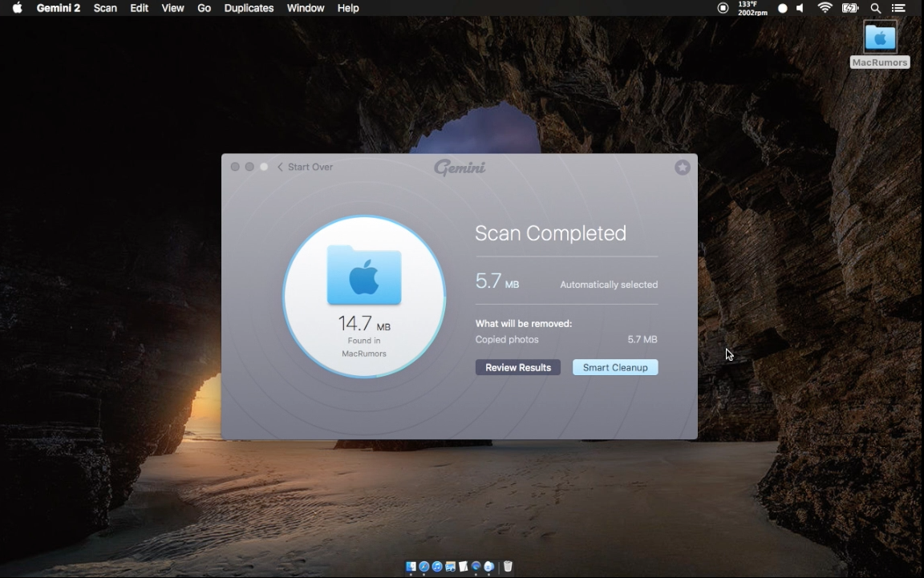924x578 pixels.
Task: Open Finder from the Dock
Action: (x=411, y=566)
